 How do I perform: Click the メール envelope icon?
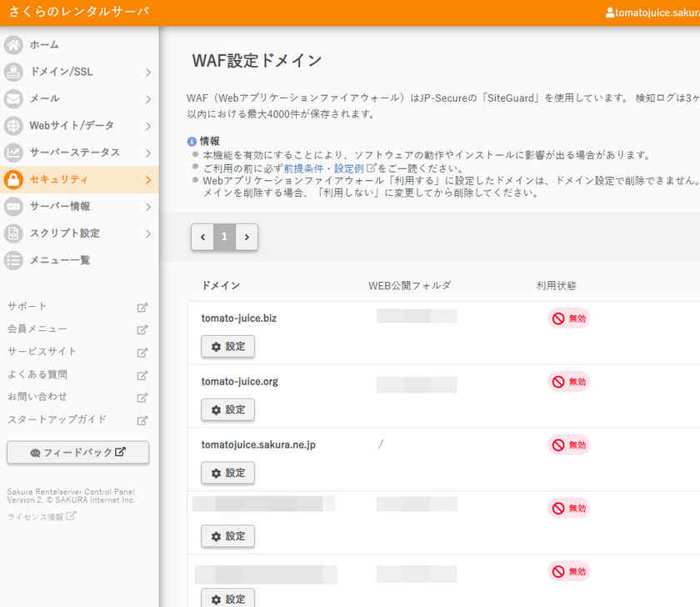pos(13,98)
